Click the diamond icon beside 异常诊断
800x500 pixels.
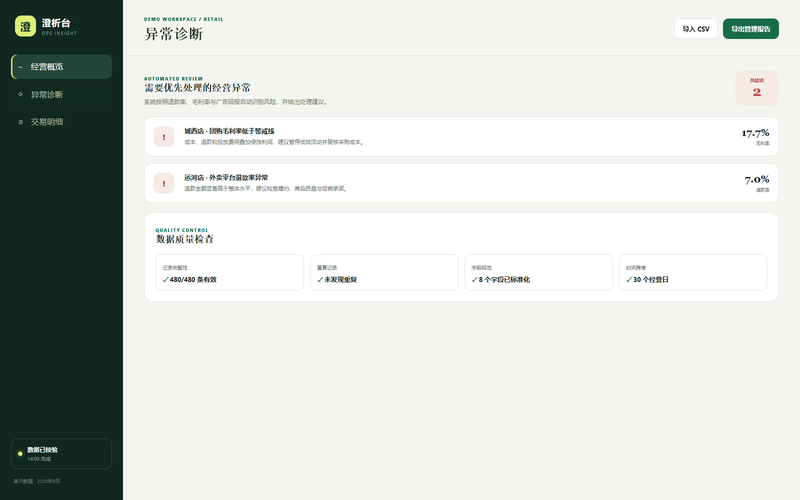[x=20, y=94]
